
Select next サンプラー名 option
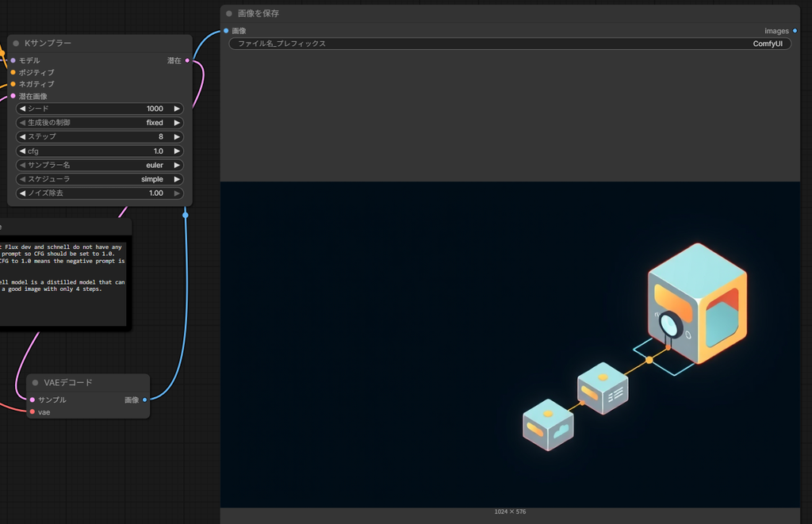177,165
